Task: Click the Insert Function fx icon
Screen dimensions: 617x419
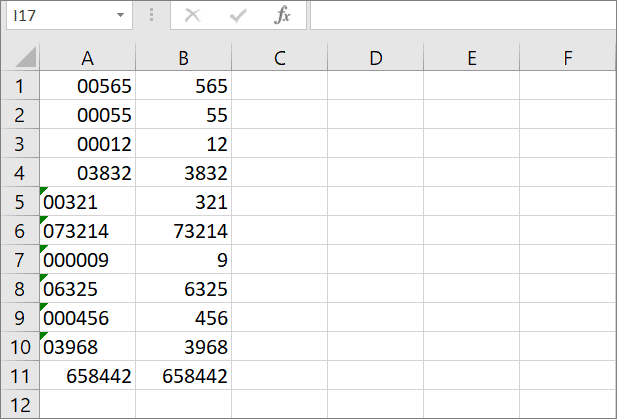Action: coord(282,16)
